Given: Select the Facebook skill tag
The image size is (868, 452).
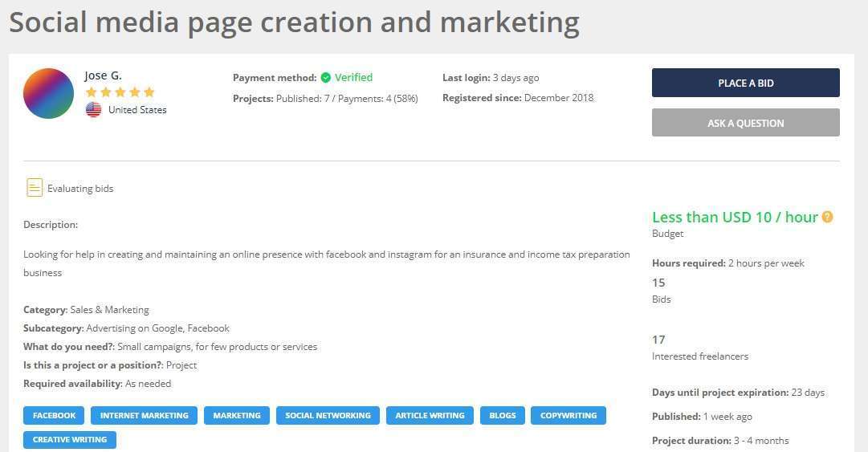Looking at the screenshot, I should 54,415.
